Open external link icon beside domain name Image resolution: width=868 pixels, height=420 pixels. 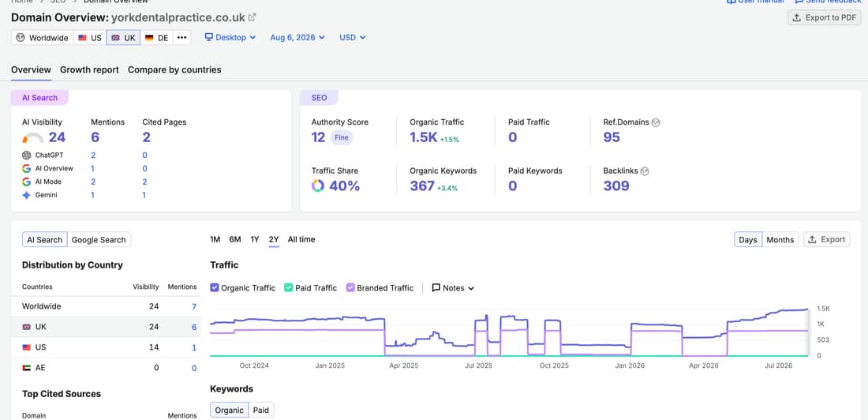pos(252,17)
